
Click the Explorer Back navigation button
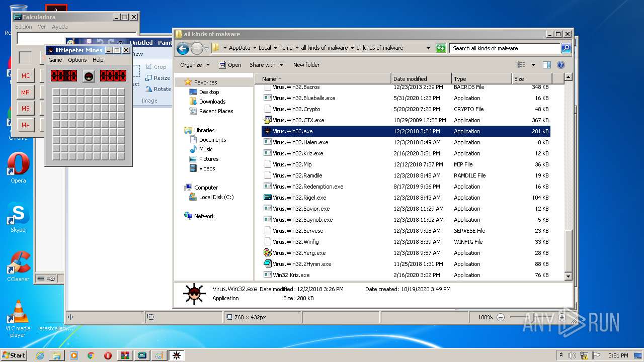click(x=183, y=48)
